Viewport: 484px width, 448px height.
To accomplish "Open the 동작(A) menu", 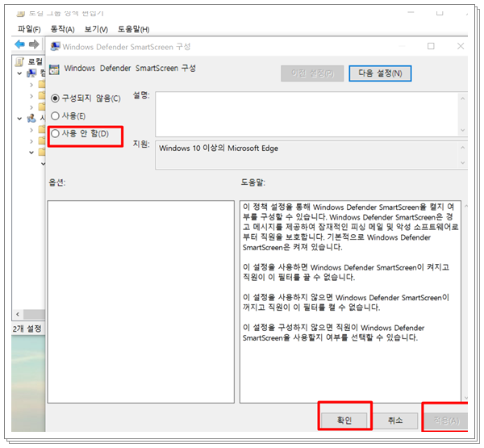I will pos(62,29).
